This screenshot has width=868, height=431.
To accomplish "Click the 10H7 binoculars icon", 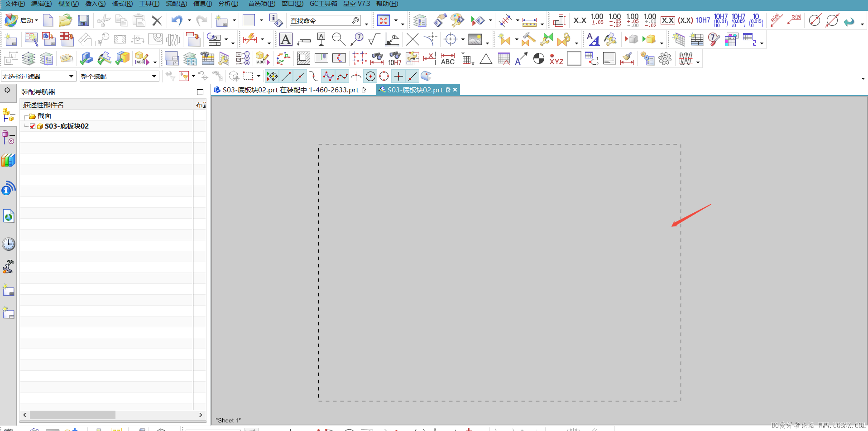I will (x=395, y=58).
